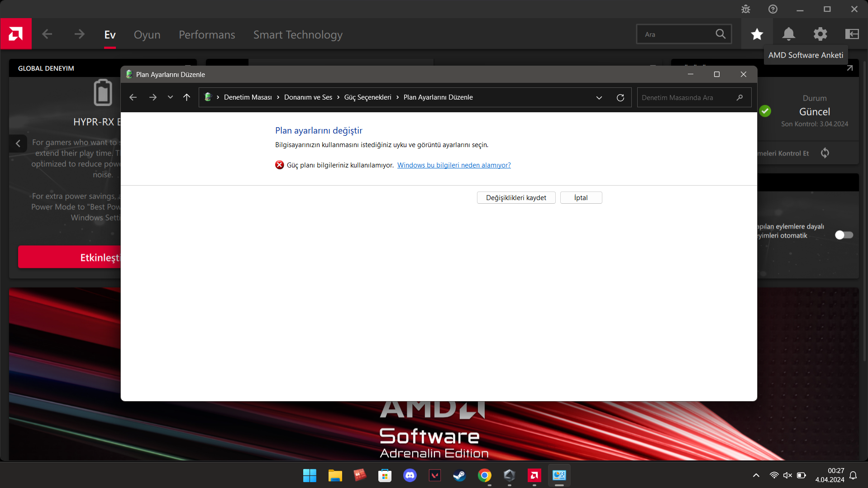Collapse the Global Deneyim left arrow

click(x=18, y=144)
